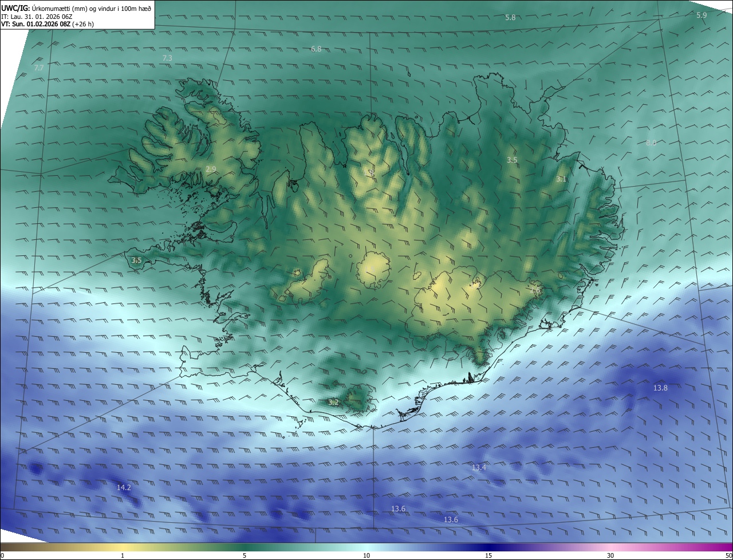Click the 'UWC/IG' map title text
Screen dimensions: 733x560
[15, 8]
